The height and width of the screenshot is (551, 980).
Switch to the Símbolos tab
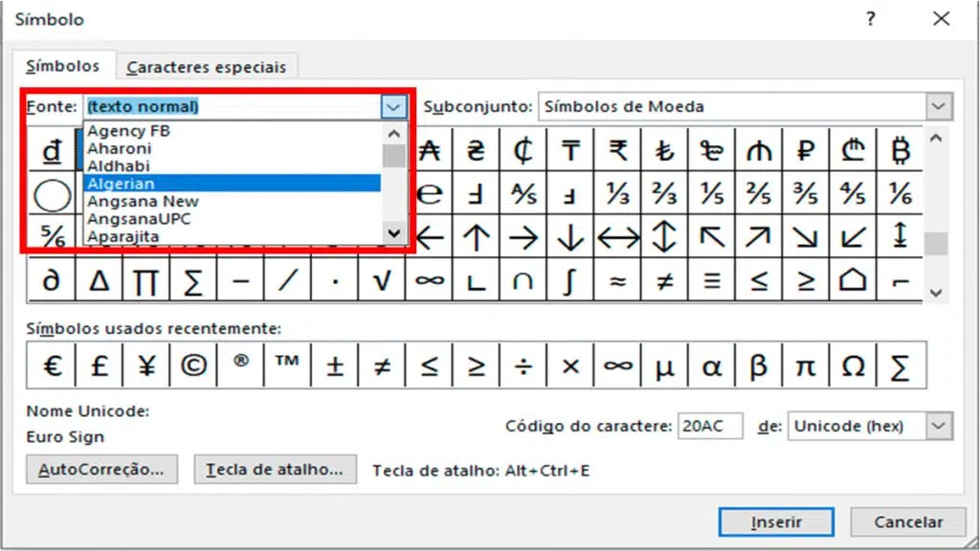tap(62, 67)
